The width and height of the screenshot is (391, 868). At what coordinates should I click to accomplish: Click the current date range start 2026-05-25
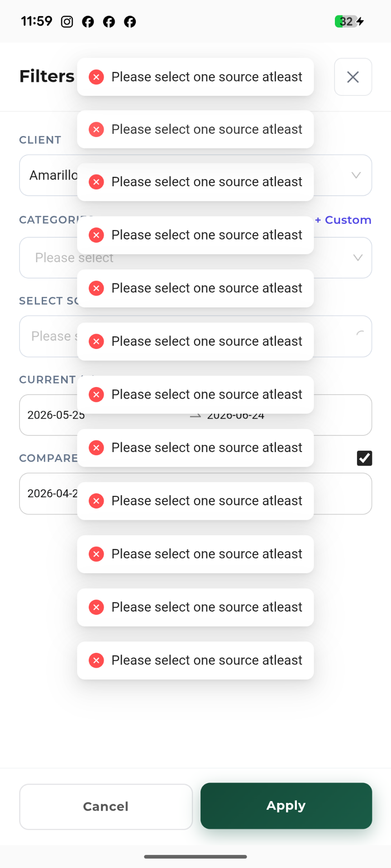pos(56,415)
